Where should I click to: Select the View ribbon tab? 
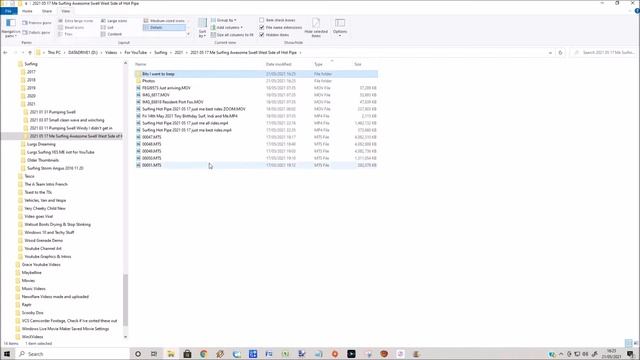(x=65, y=11)
